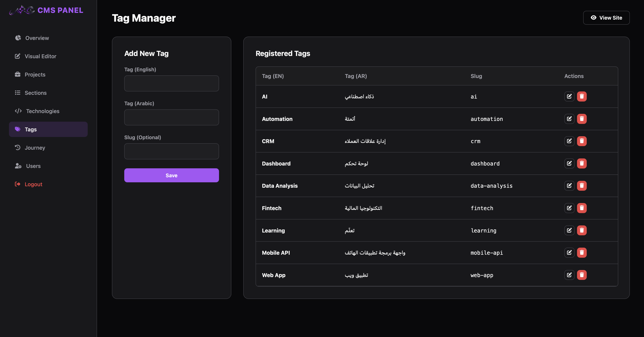Select the mobile-api slug text
The image size is (644, 337).
(x=487, y=253)
